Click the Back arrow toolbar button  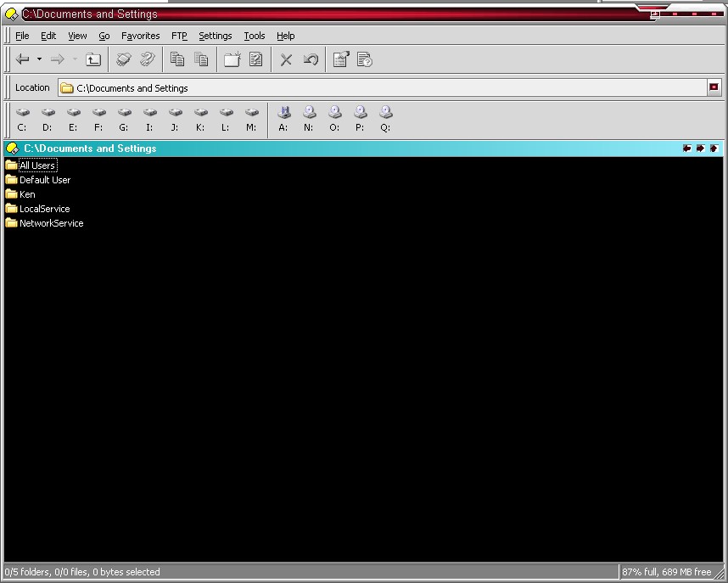[x=22, y=59]
